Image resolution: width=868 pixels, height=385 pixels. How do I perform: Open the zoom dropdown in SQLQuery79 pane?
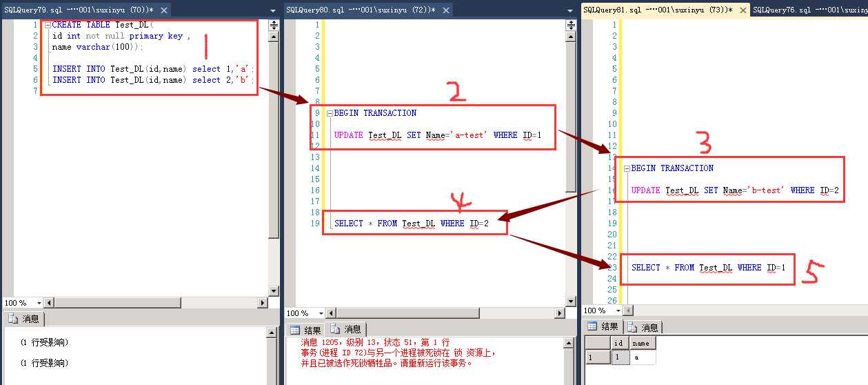39,303
